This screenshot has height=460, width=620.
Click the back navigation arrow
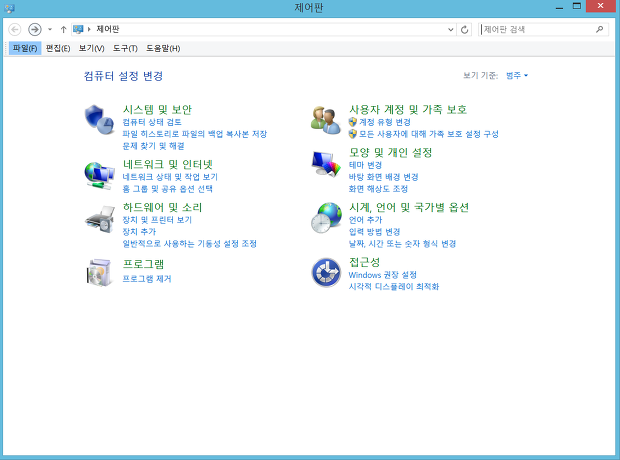coord(15,29)
